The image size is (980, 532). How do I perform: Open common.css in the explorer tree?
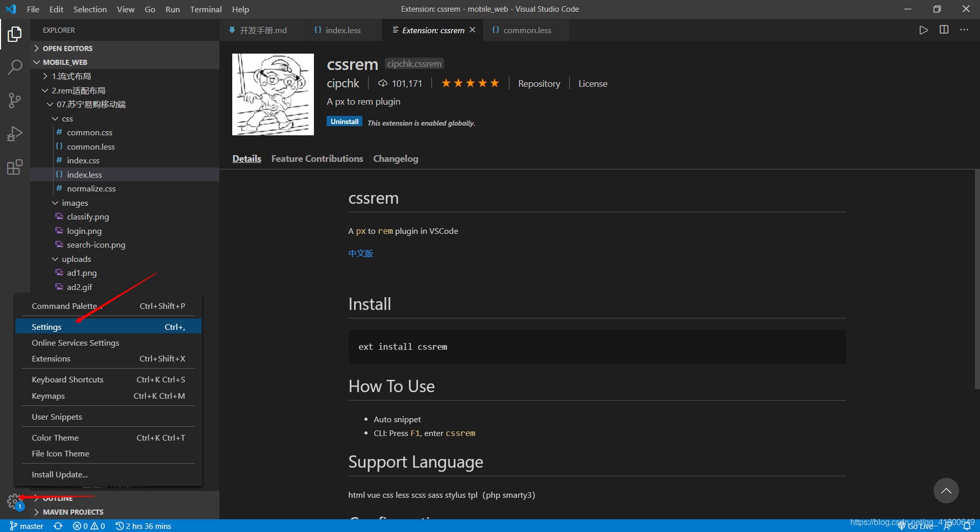click(x=125, y=132)
